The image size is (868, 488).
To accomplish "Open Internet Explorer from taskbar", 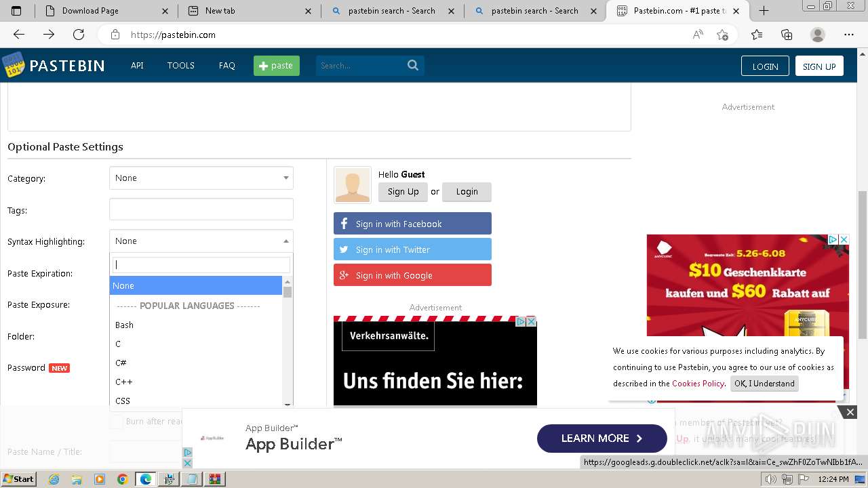I will pyautogui.click(x=54, y=479).
